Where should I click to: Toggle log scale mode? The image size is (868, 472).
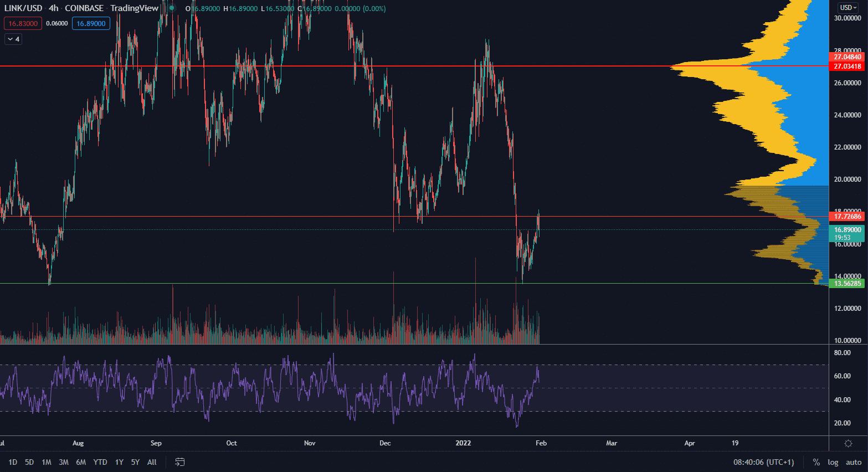point(833,462)
